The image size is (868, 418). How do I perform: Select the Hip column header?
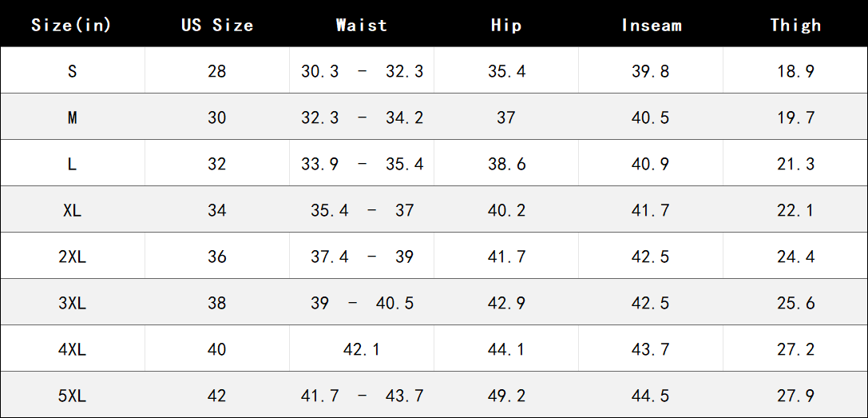[x=506, y=25]
